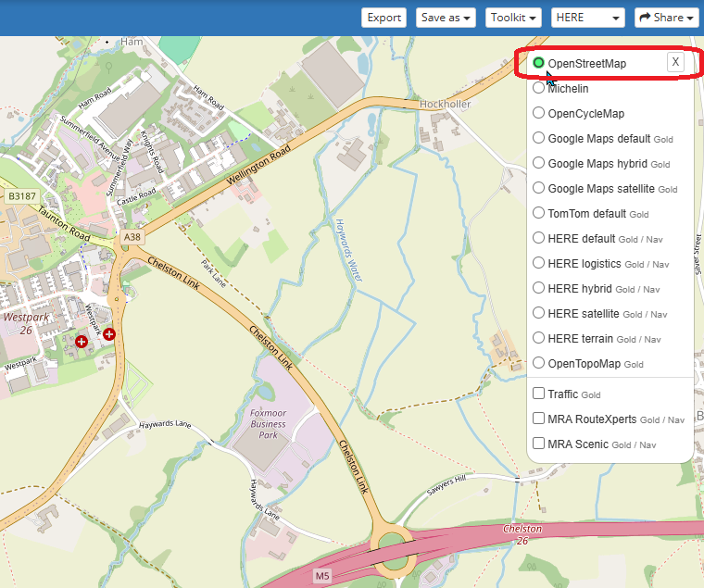This screenshot has width=704, height=588.
Task: Click the Knights Road label
Action: click(x=152, y=152)
